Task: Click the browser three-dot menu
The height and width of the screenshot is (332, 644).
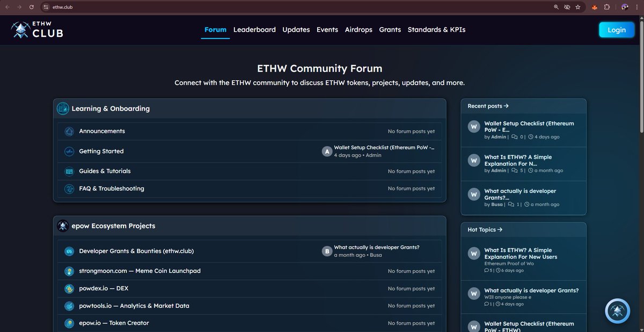Action: [638, 6]
